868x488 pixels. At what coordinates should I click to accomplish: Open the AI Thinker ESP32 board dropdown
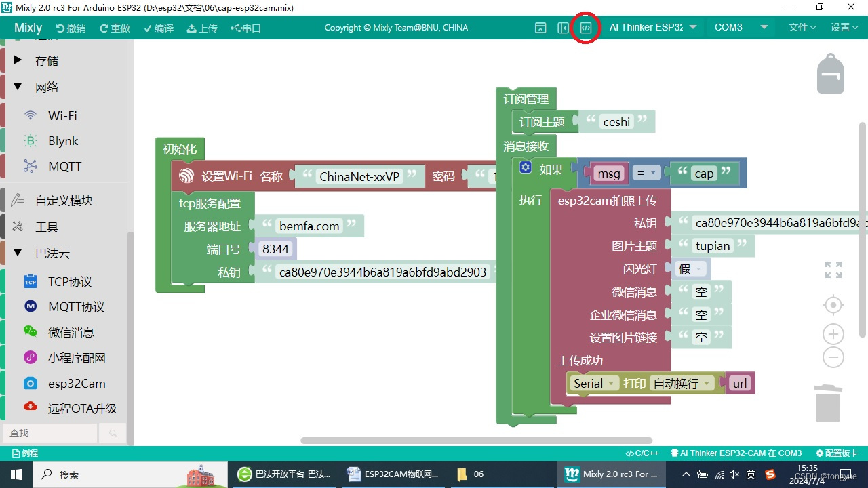tap(652, 28)
